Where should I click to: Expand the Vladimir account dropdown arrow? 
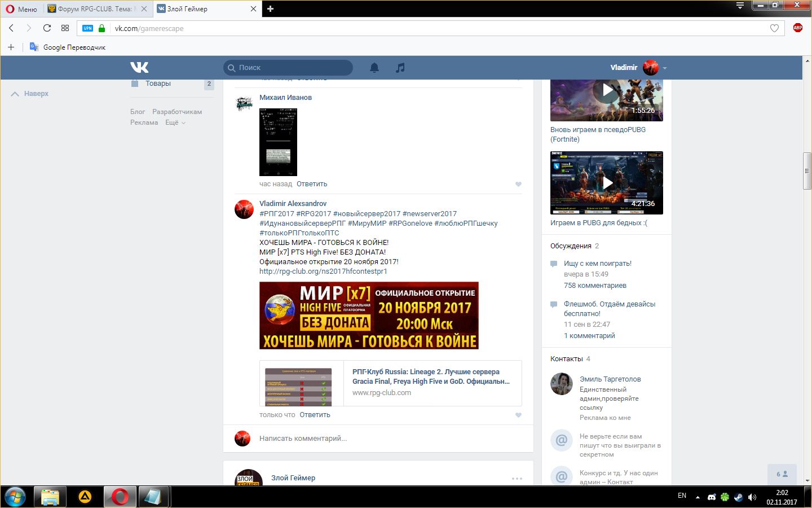pos(665,68)
